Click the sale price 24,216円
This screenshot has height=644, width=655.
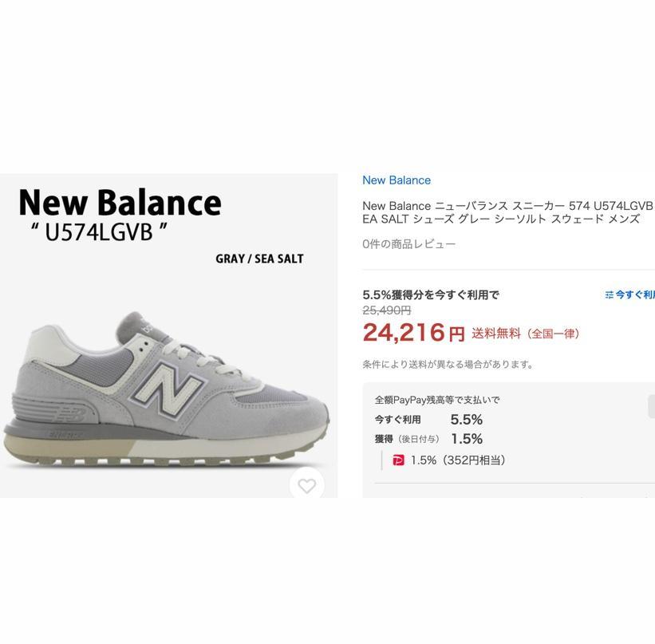pyautogui.click(x=413, y=333)
